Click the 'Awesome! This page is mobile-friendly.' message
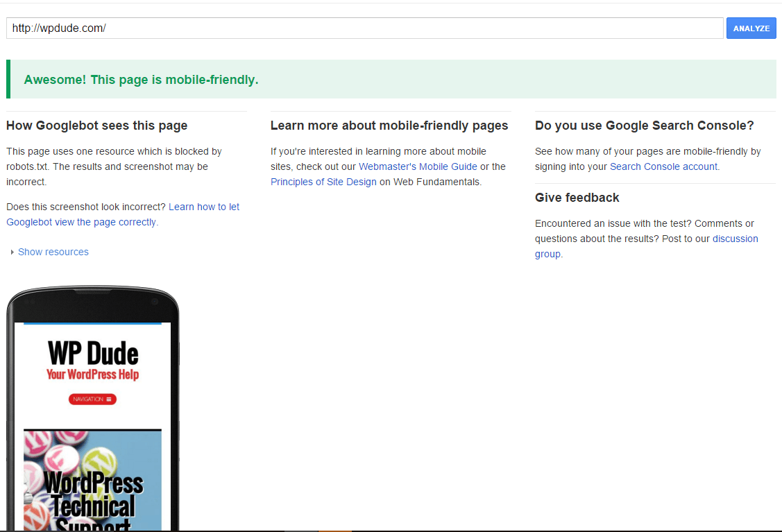 click(x=141, y=80)
